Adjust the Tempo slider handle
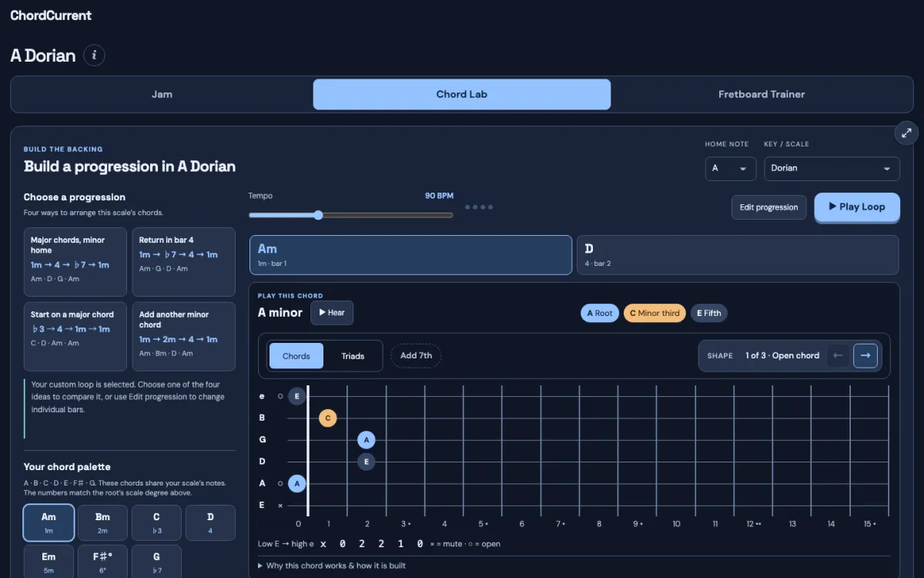Viewport: 924px width, 578px height. coord(318,215)
